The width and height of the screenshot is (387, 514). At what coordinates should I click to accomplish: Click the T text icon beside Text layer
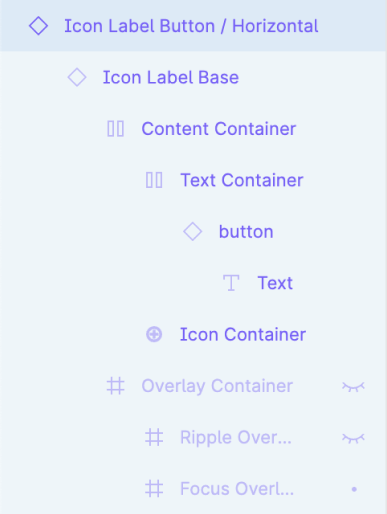click(x=231, y=283)
